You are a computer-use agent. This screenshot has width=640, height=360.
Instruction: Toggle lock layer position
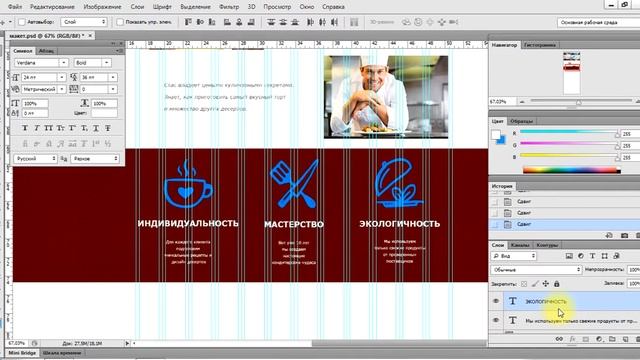(x=546, y=284)
